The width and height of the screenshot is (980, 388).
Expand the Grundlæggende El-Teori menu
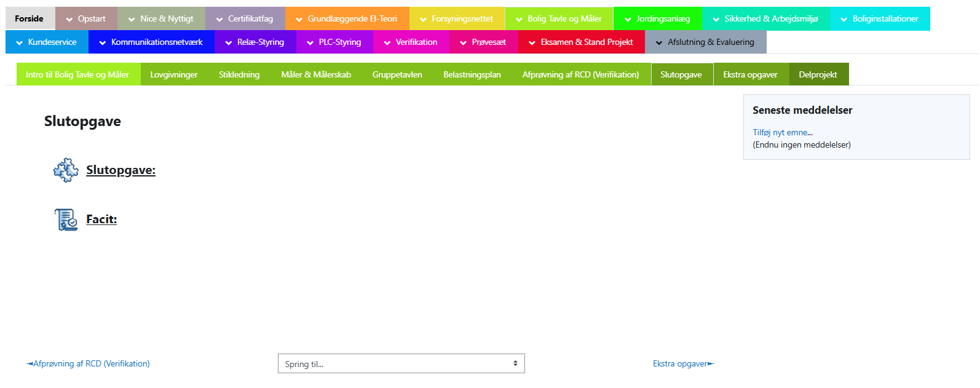coord(347,19)
